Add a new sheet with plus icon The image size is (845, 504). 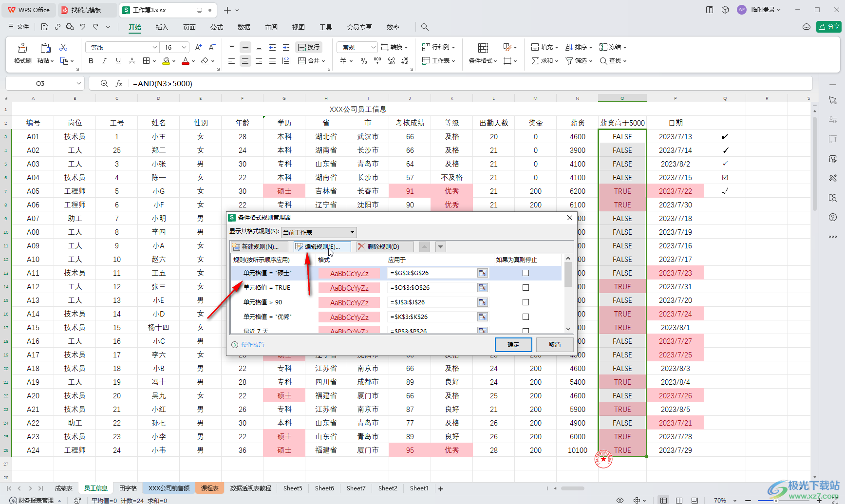point(441,488)
